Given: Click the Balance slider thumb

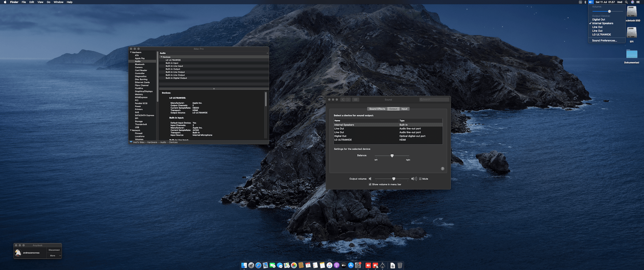Looking at the screenshot, I should tap(392, 155).
